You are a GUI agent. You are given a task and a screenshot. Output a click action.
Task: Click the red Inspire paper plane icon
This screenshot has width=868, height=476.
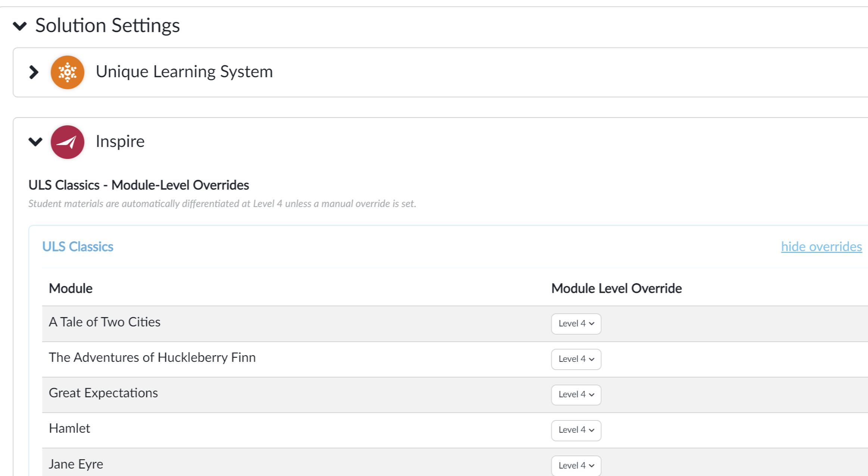tap(68, 142)
